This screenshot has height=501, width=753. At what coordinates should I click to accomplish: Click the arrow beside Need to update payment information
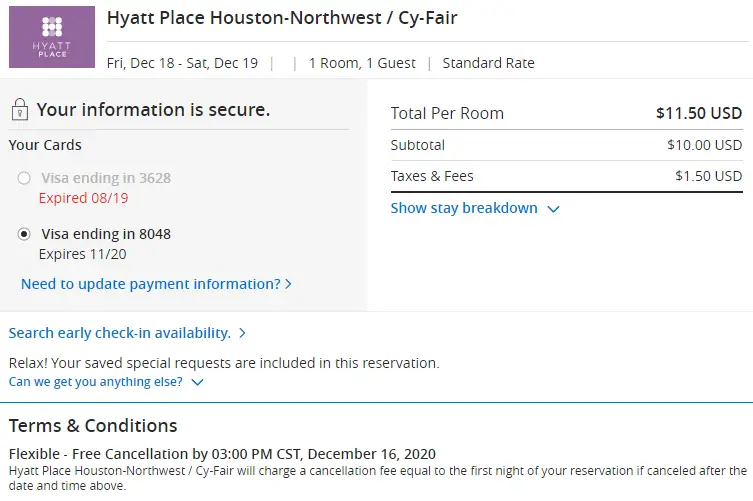tap(289, 284)
